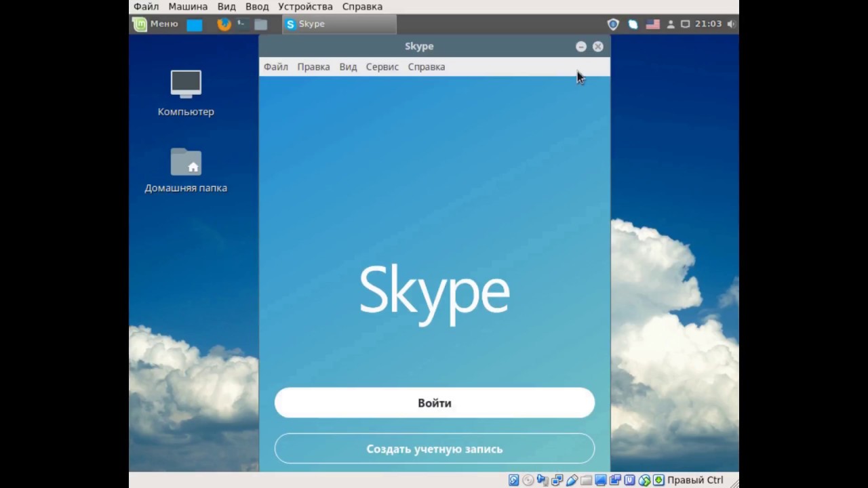Viewport: 868px width, 488px height.
Task: Click VirtualBox audio status icon
Action: (x=542, y=480)
